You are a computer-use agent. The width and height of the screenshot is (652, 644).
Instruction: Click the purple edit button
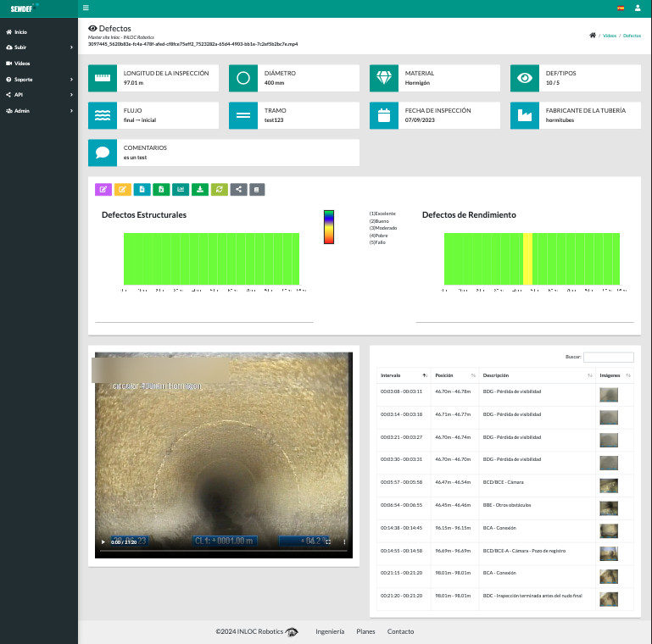click(x=103, y=190)
